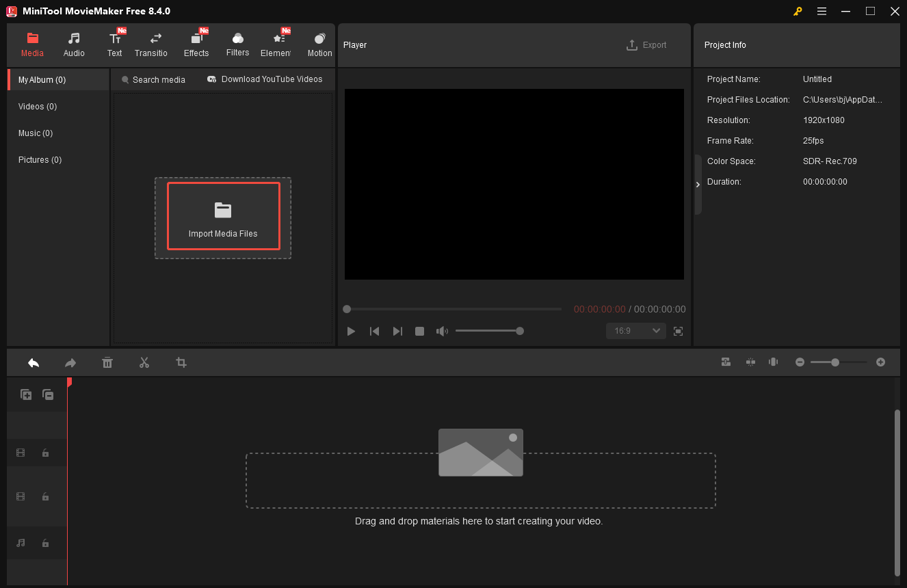Click the Undo icon above the timeline
Screen dimensions: 907x588
34,362
